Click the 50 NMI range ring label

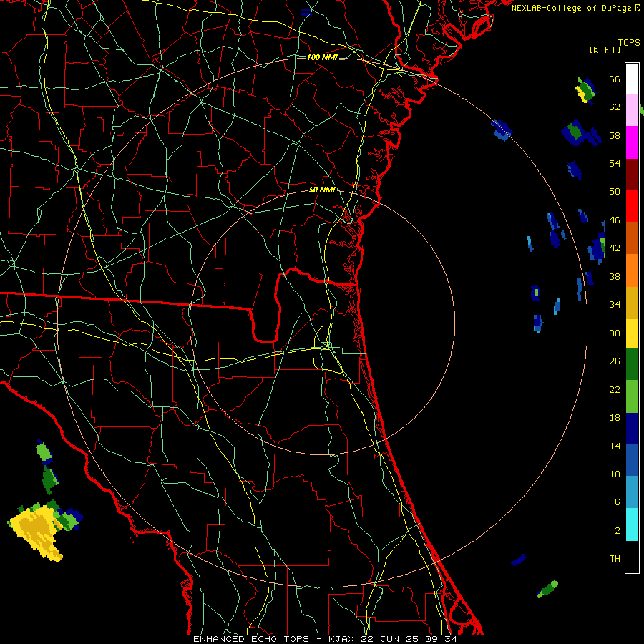pyautogui.click(x=322, y=190)
